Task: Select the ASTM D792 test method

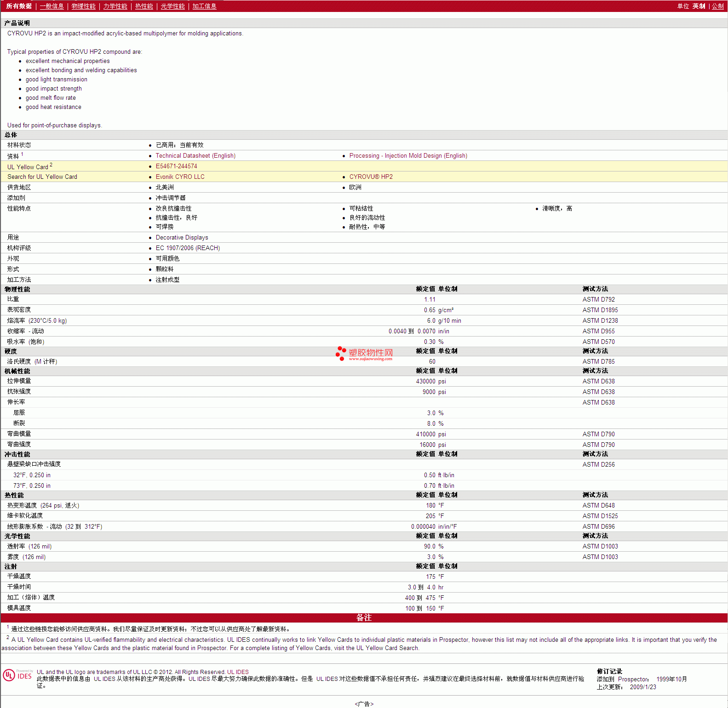Action: (598, 300)
